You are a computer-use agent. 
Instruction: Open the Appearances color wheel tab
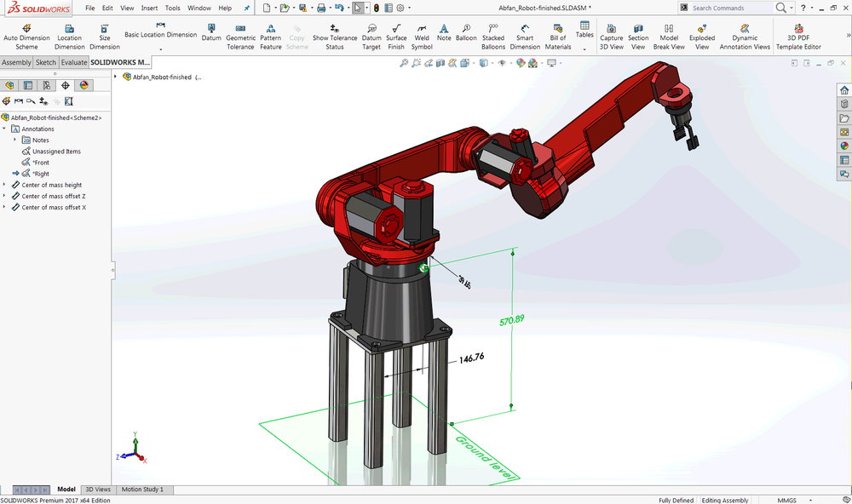(83, 85)
